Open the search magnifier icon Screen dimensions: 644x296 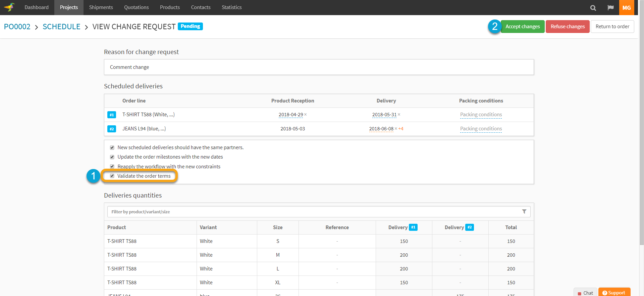[593, 8]
